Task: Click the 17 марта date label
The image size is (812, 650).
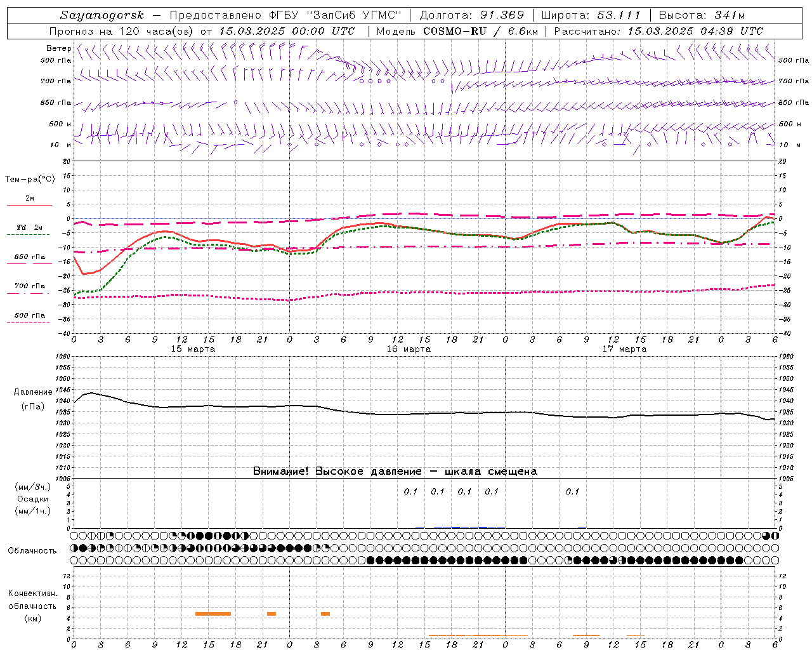Action: [624, 349]
